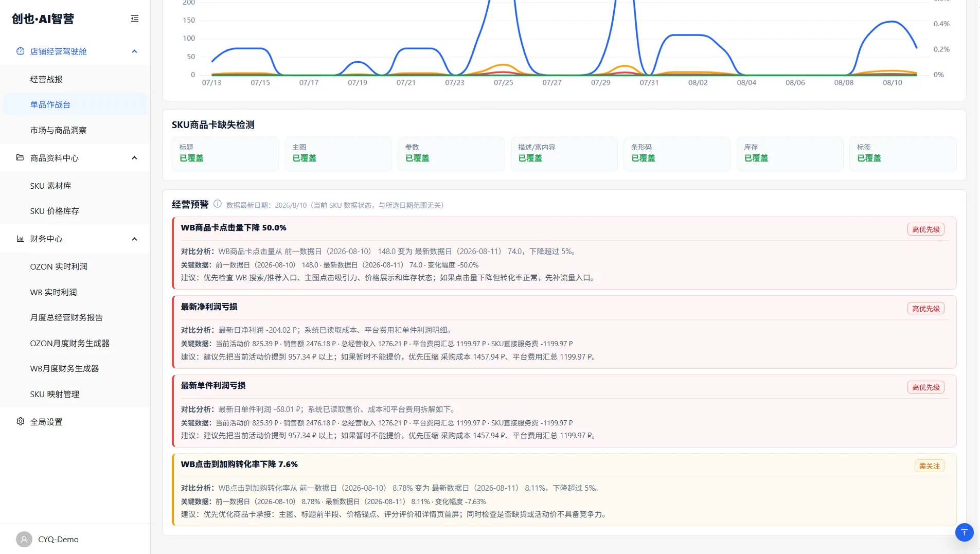
Task: Click the CYQ-Demo username
Action: [58, 539]
